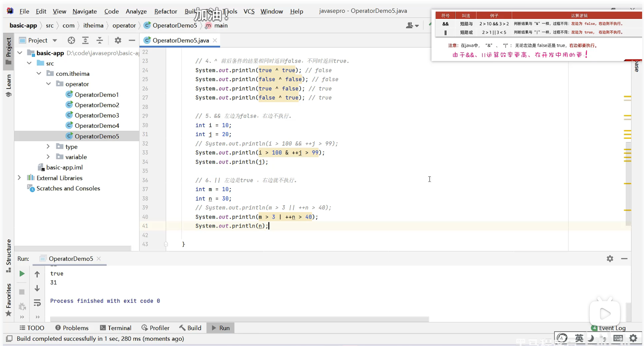This screenshot has height=346, width=644.
Task: Hide the Project panel with minus icon
Action: (x=132, y=40)
